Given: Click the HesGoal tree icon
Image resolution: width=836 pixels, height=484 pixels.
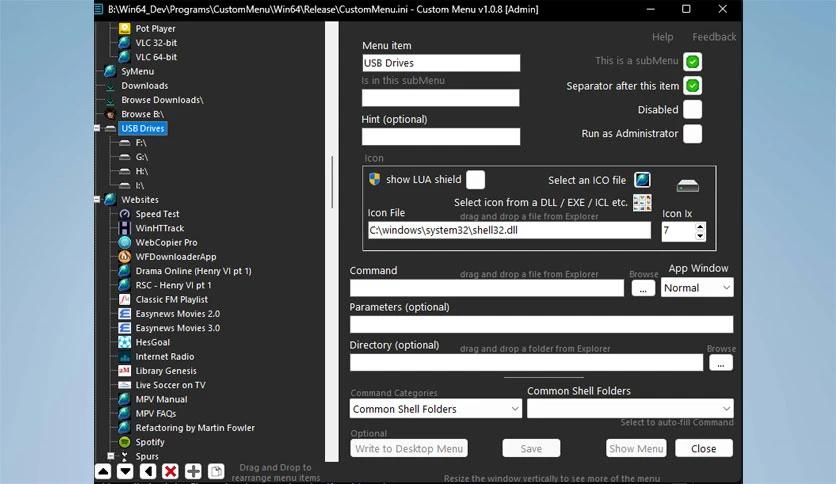Looking at the screenshot, I should (124, 342).
